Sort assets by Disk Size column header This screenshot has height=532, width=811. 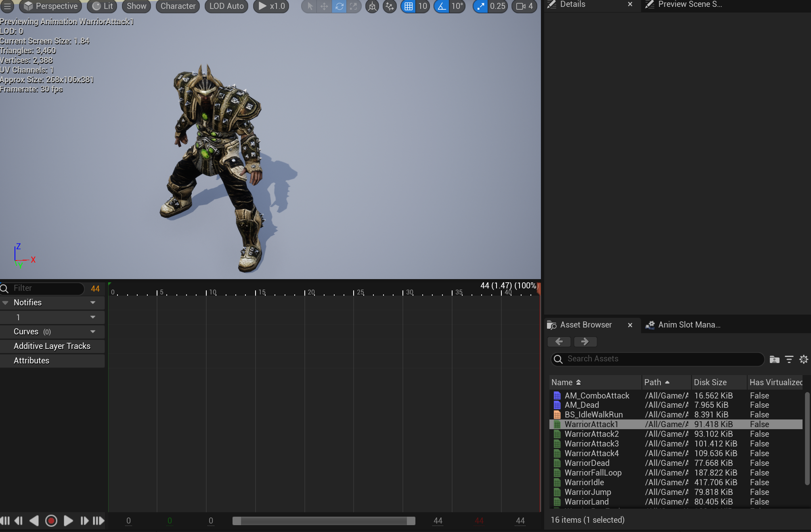click(719, 382)
